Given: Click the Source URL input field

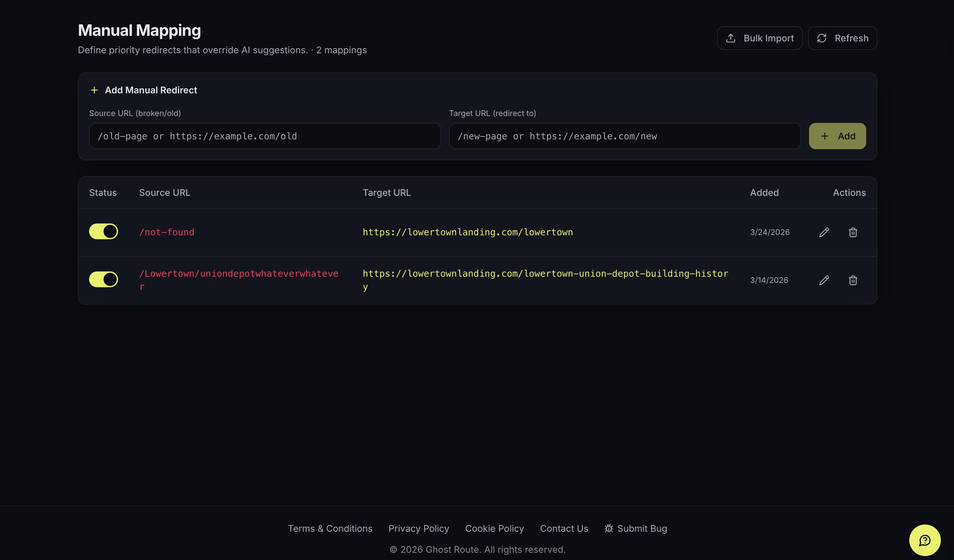Looking at the screenshot, I should pos(265,136).
